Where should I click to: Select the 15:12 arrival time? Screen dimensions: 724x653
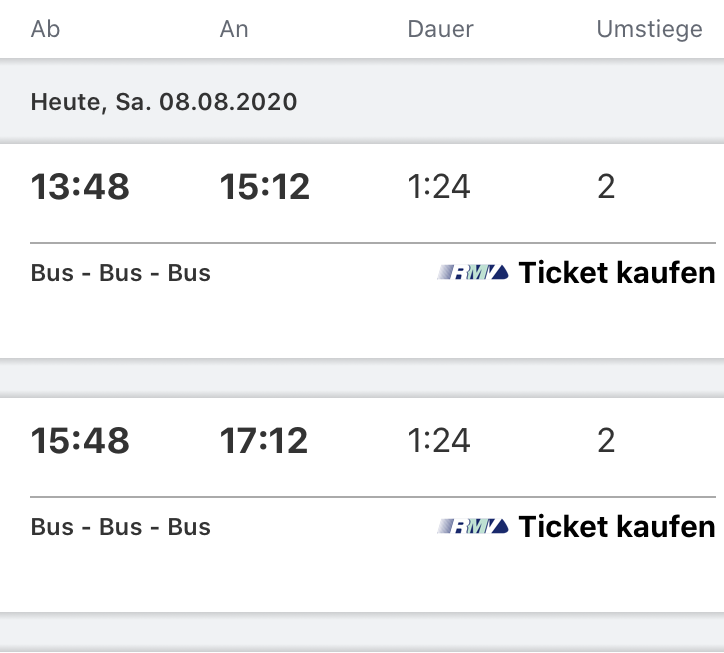[265, 187]
